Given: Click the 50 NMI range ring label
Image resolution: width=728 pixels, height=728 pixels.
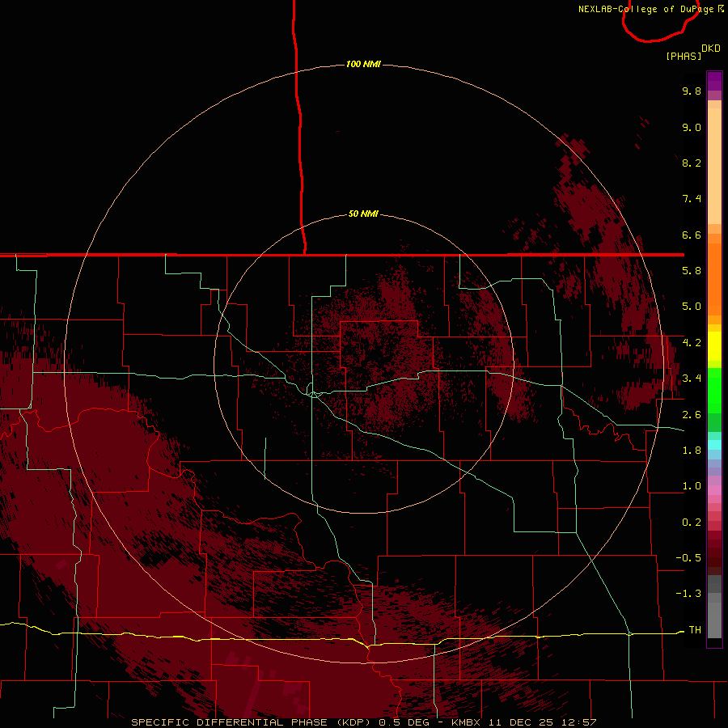Looking at the screenshot, I should pos(363,214).
